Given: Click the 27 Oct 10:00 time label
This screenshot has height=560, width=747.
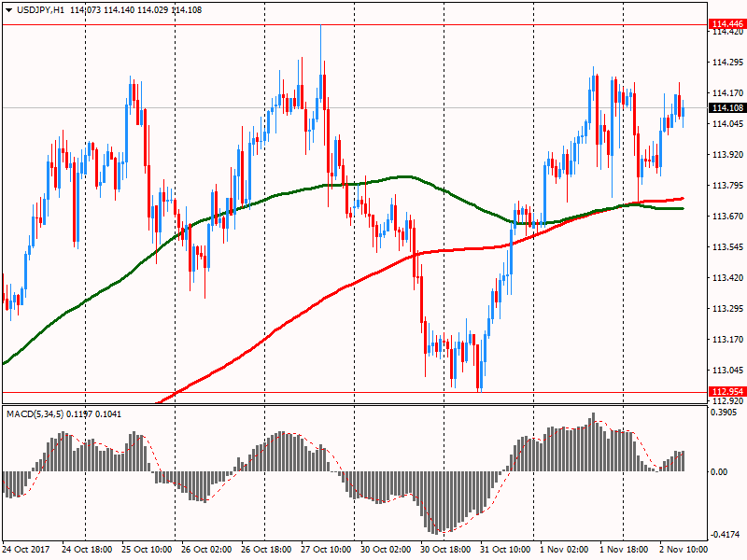Looking at the screenshot, I should click(326, 550).
